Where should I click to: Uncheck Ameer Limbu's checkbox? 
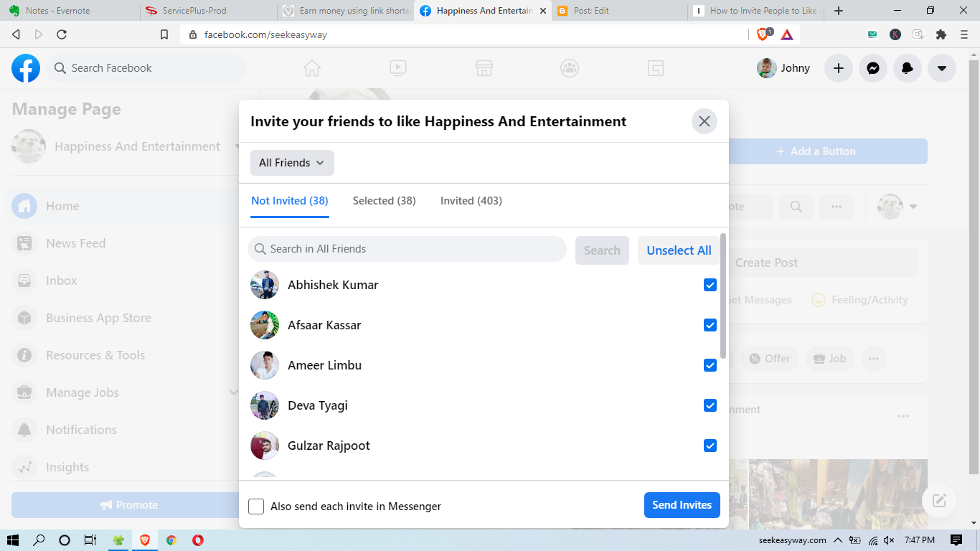tap(710, 365)
